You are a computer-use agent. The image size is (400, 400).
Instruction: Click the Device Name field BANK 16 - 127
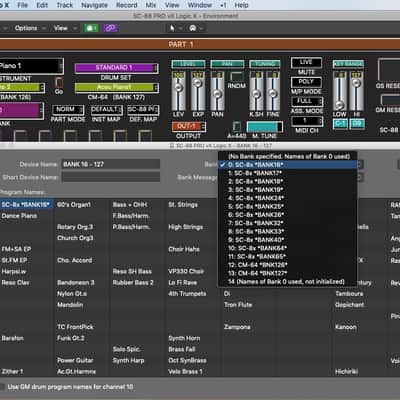coord(111,164)
